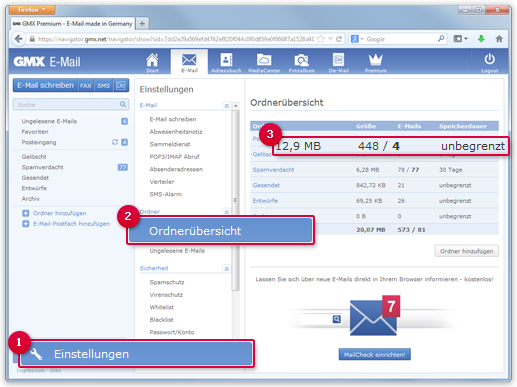Open the Sammeldienst setting
The image size is (517, 387).
coord(170,144)
